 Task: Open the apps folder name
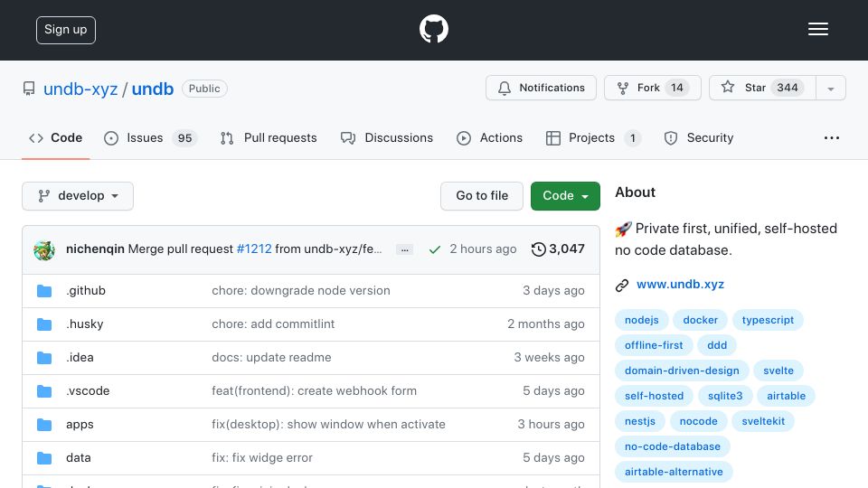[x=80, y=425]
